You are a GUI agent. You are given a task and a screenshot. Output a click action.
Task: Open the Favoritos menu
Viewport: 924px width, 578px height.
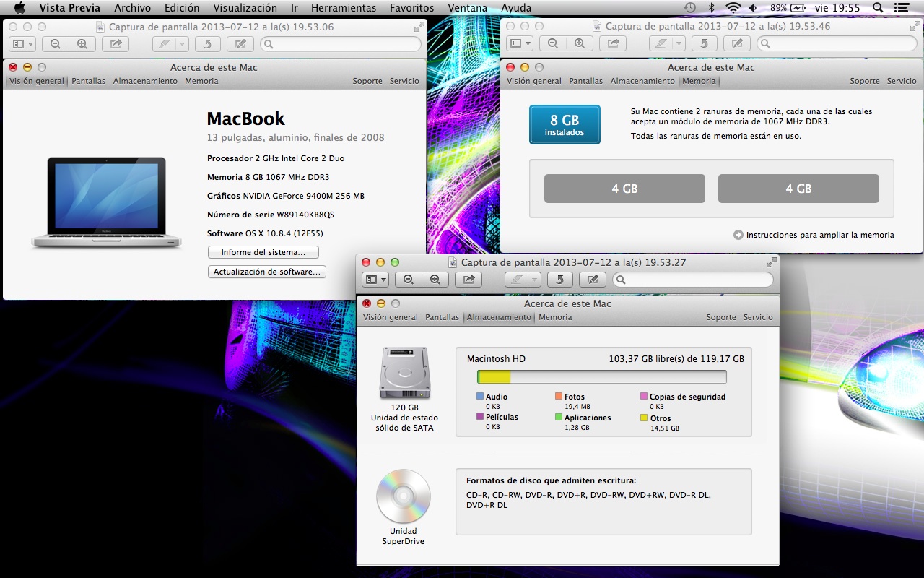[411, 8]
